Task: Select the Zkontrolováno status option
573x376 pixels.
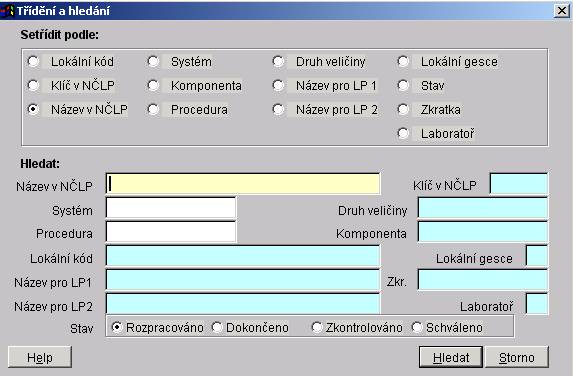Action: 317,327
